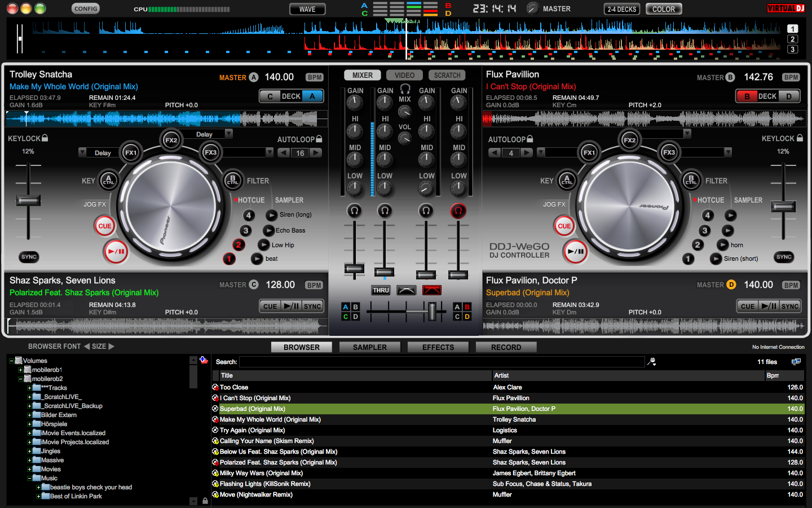Click the 2-4 DECKS button
The height and width of the screenshot is (508, 812).
621,9
